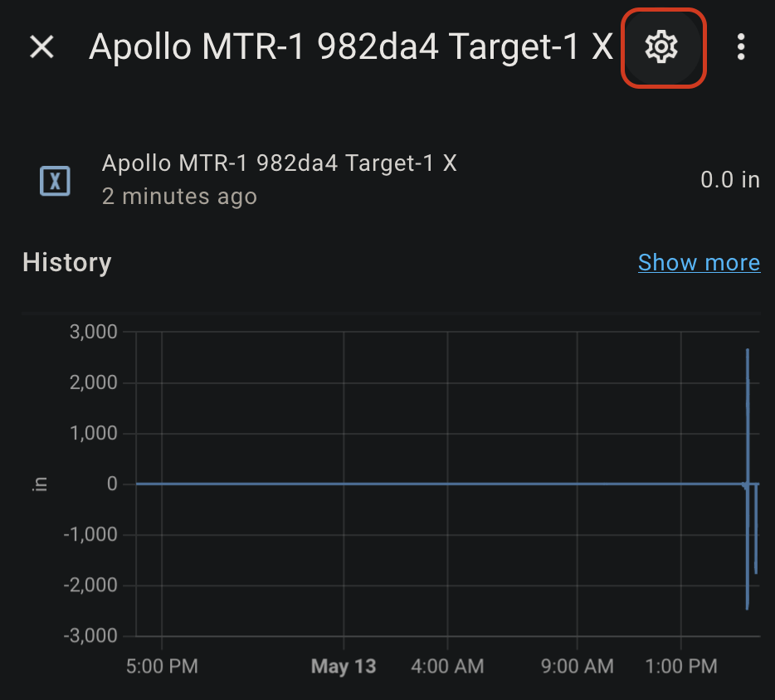The width and height of the screenshot is (775, 700).
Task: Click the rotated in unit axis label
Action: pos(40,484)
